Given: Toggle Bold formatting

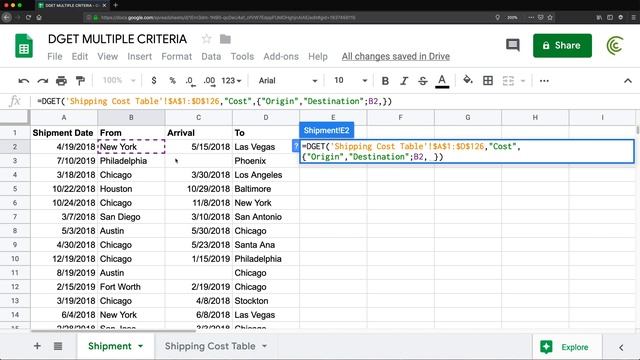Looking at the screenshot, I should coord(385,81).
